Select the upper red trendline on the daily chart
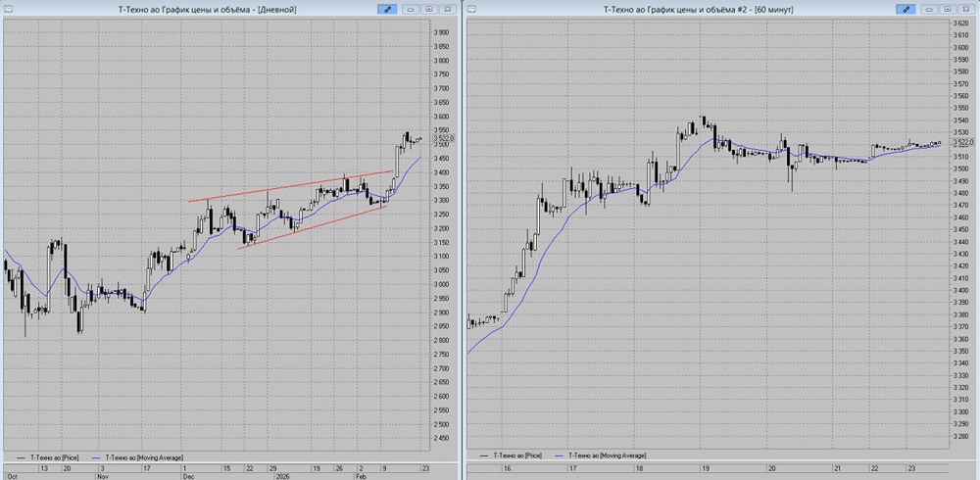The width and height of the screenshot is (980, 480). 291,185
